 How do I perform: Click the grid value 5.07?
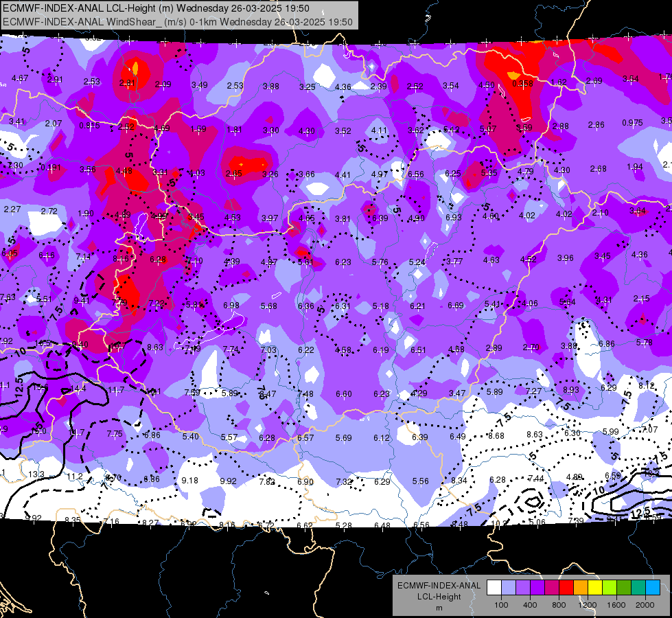488,128
